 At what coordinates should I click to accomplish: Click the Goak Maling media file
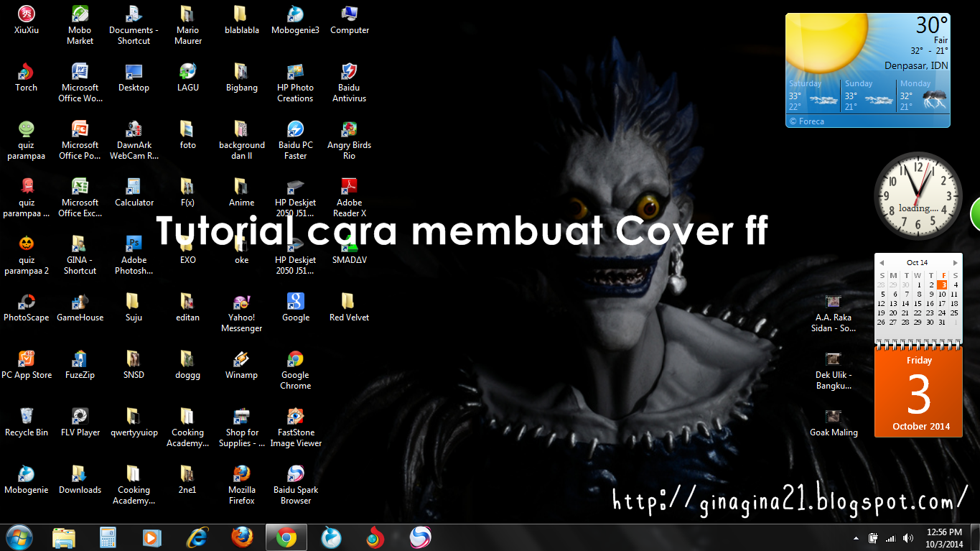pos(833,422)
